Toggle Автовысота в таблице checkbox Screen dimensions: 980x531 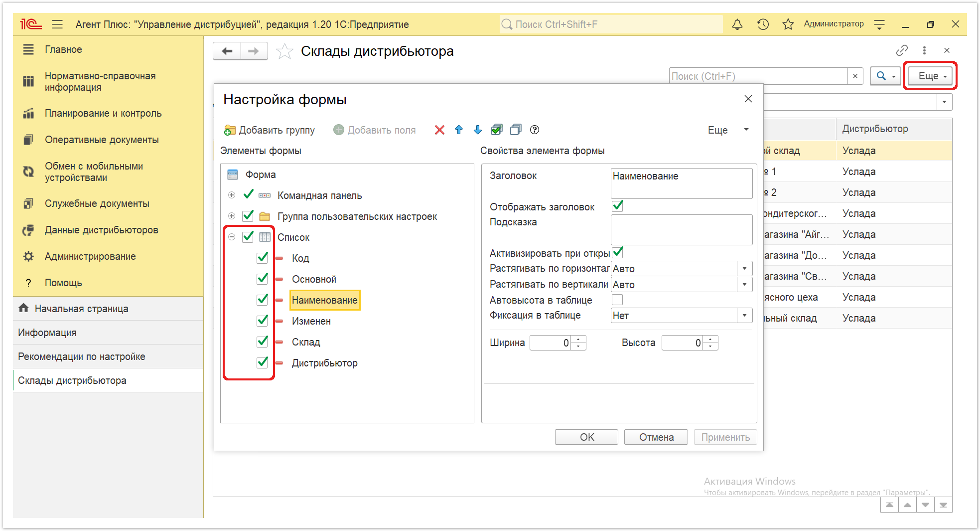click(617, 300)
